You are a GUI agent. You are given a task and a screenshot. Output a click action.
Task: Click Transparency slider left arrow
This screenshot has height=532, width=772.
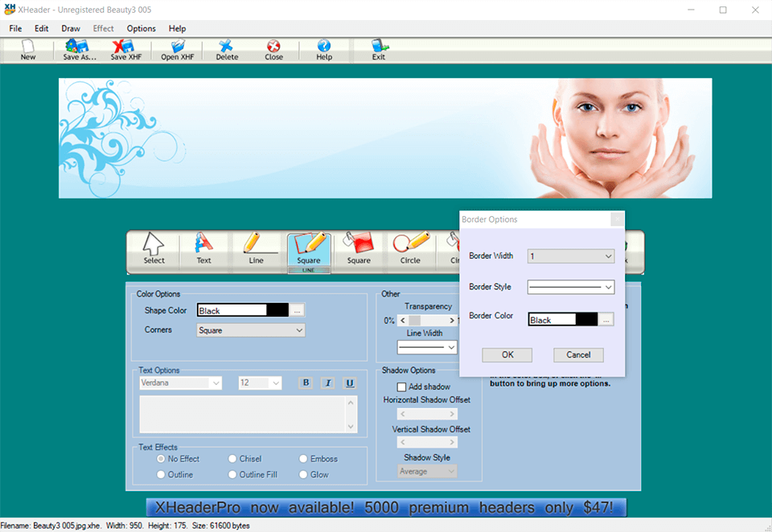(403, 321)
